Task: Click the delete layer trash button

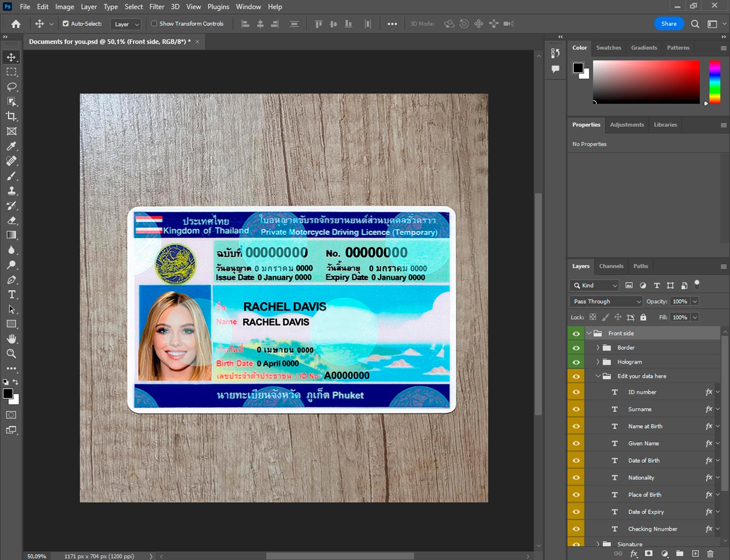Action: (710, 554)
